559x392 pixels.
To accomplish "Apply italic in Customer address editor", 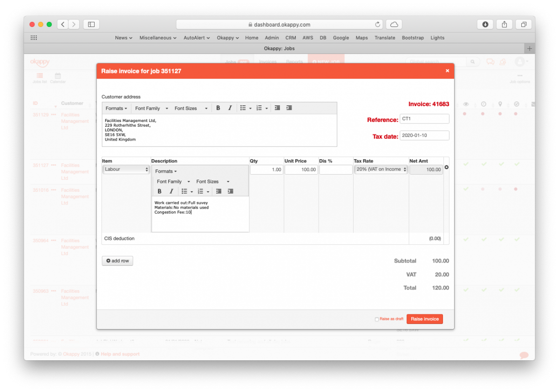I will (x=230, y=108).
